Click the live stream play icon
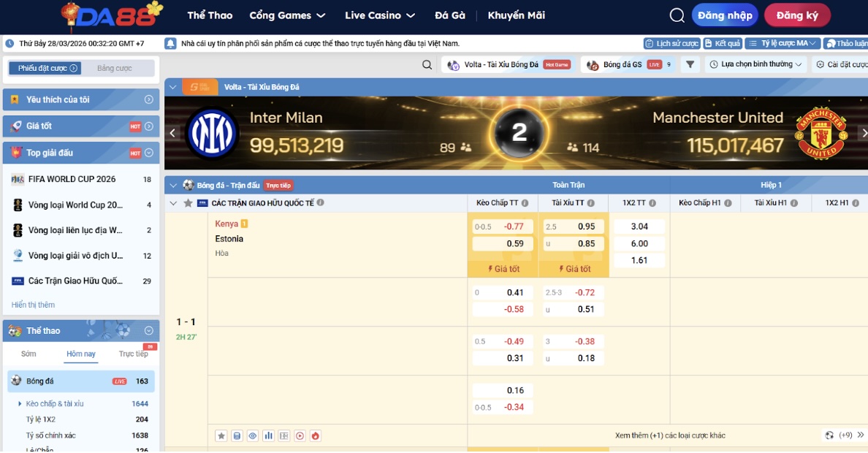868x453 pixels. click(x=300, y=436)
